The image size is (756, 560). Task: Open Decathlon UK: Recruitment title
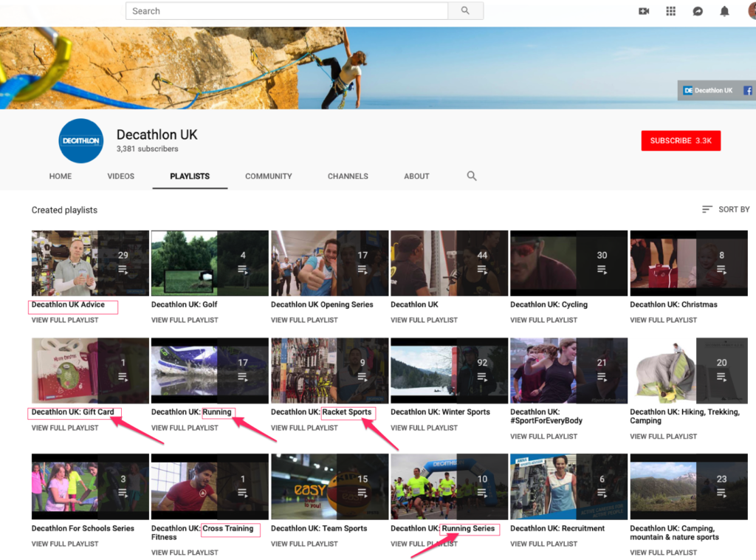coord(557,528)
